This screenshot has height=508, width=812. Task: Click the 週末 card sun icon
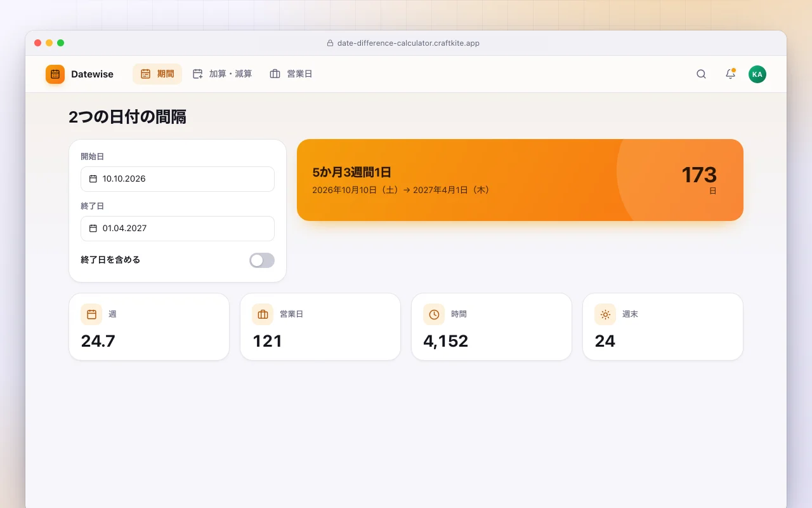(605, 314)
